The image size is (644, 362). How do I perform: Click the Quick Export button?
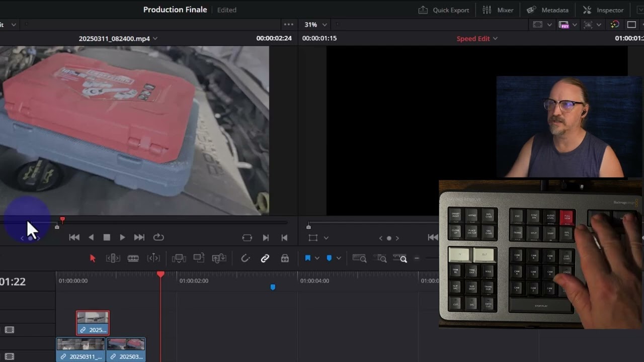pyautogui.click(x=444, y=10)
